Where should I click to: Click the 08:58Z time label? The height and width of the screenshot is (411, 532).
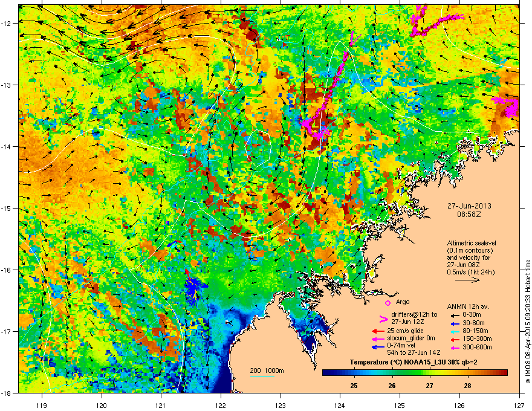(x=469, y=215)
